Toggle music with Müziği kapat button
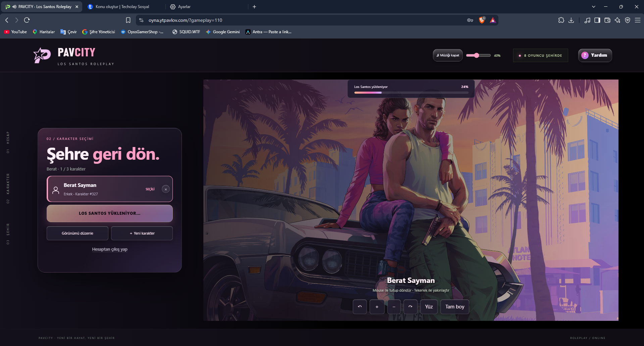 coord(448,55)
